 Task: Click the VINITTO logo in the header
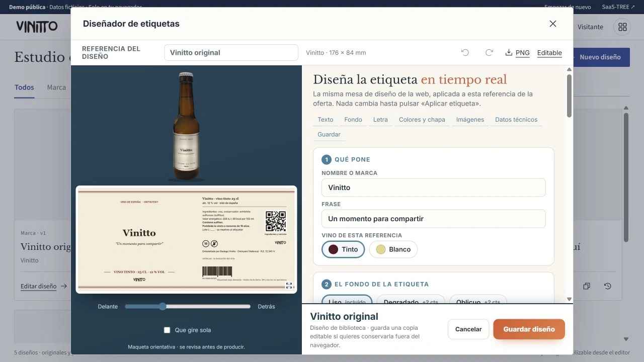[37, 27]
